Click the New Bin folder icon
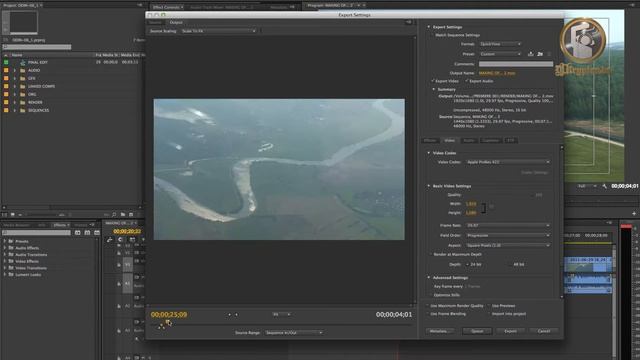640x360 pixels. click(x=122, y=214)
